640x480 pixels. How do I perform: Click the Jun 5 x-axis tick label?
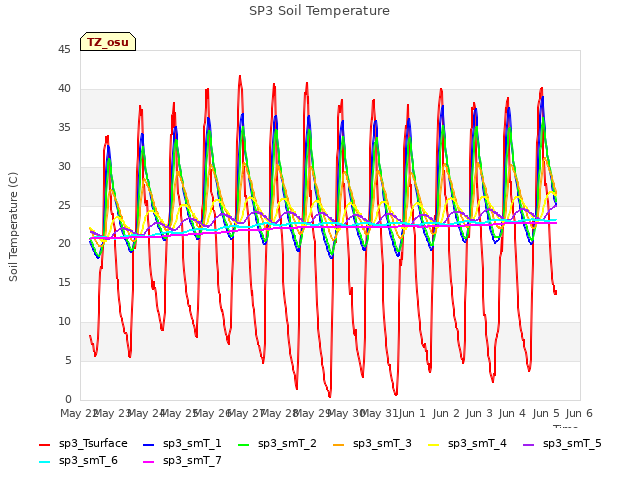[546, 413]
